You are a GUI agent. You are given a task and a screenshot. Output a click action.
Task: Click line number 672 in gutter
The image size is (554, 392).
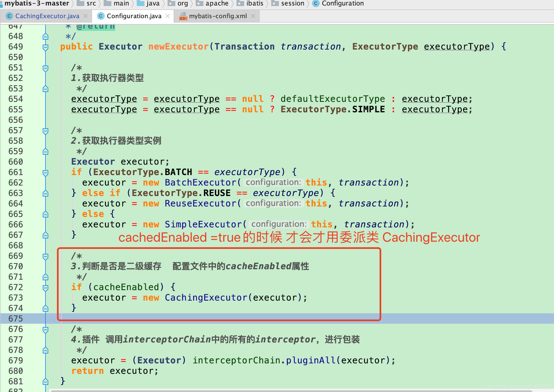point(16,287)
